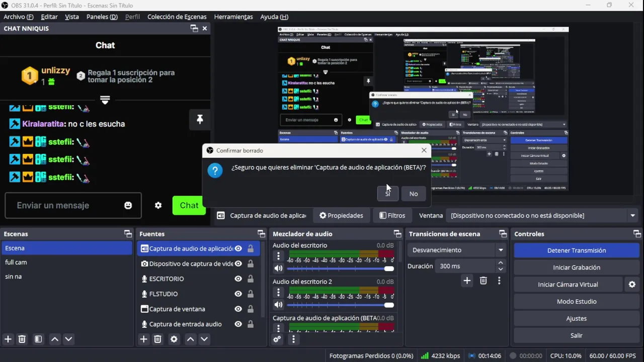Move source up with the Fuentes up arrow

coord(190,339)
